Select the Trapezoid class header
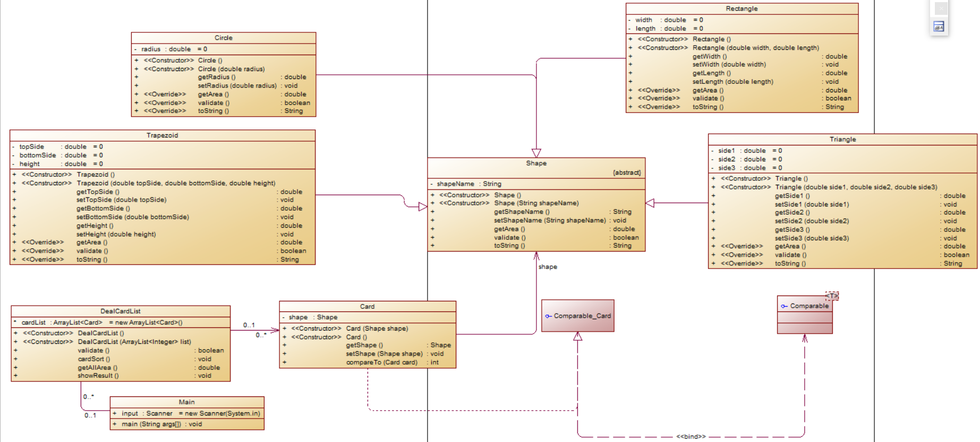This screenshot has height=442, width=980. pyautogui.click(x=162, y=135)
